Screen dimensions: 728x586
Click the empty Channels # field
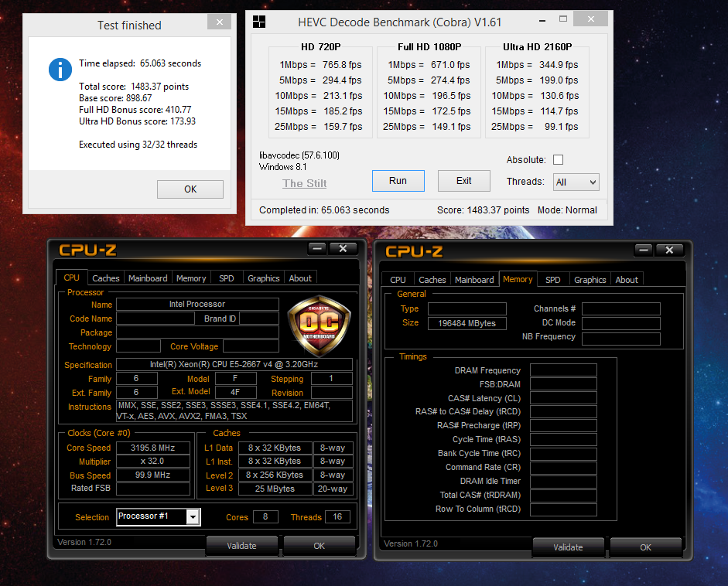click(621, 308)
